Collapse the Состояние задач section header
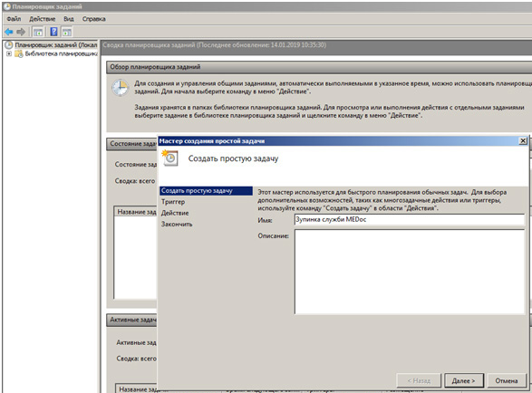This screenshot has width=532, height=393. click(132, 144)
